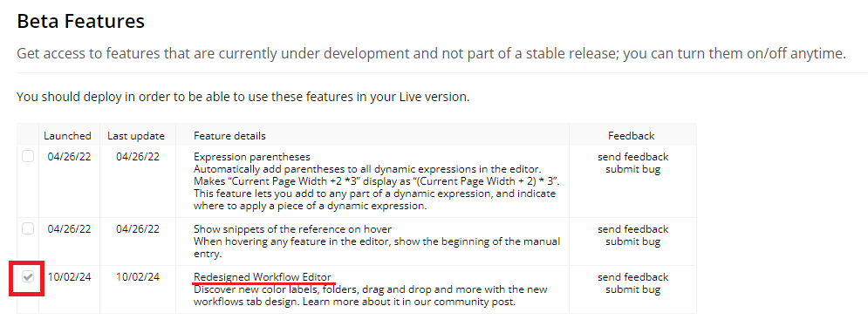This screenshot has width=868, height=333.
Task: Enable Show snippets of the reference checkbox
Action: click(x=28, y=228)
